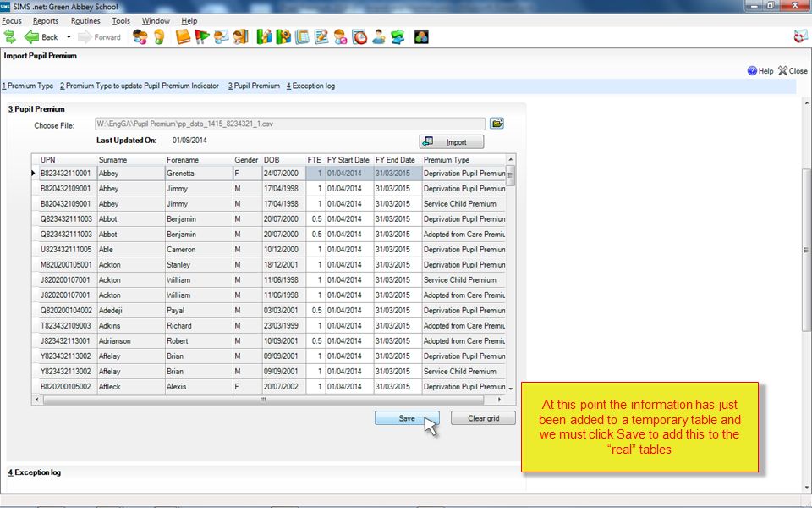Image resolution: width=812 pixels, height=508 pixels.
Task: Click the green bar chart with pencil icon
Action: [x=264, y=37]
